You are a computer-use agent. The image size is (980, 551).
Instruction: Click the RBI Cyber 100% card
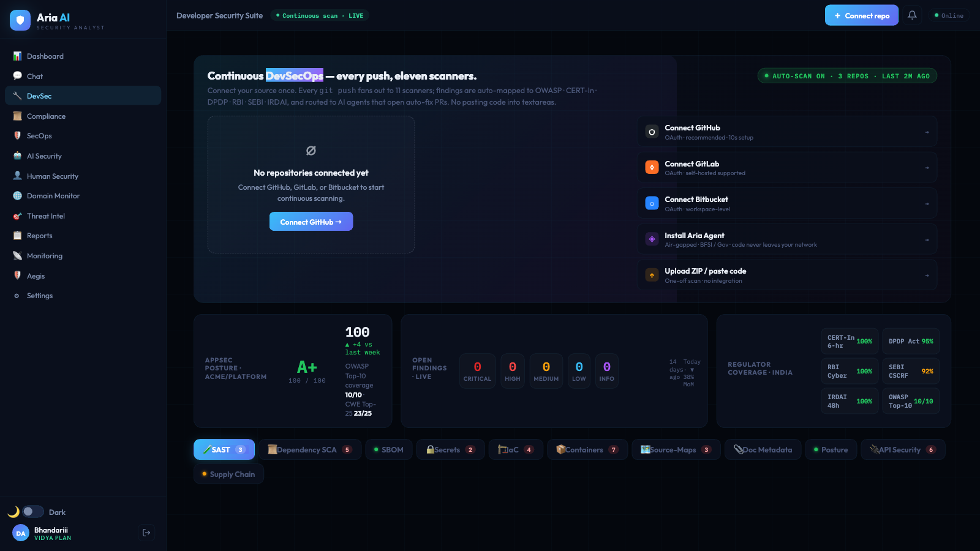pyautogui.click(x=850, y=371)
